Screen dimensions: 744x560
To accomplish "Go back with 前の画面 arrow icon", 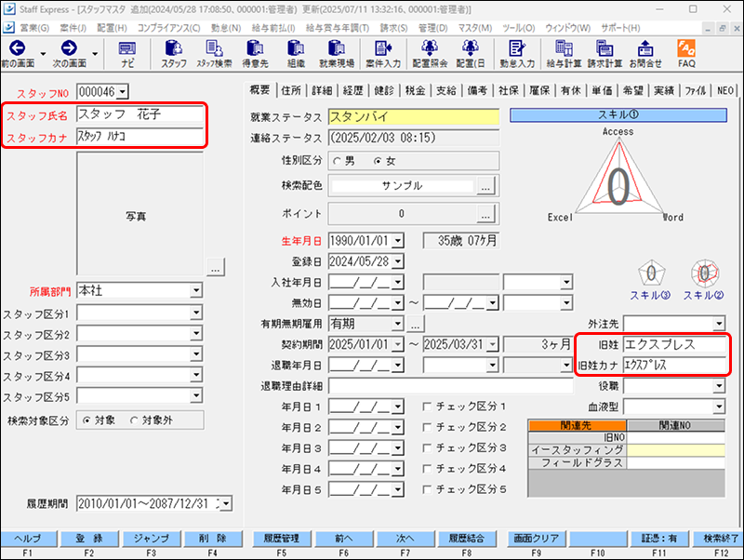I will pos(17,48).
